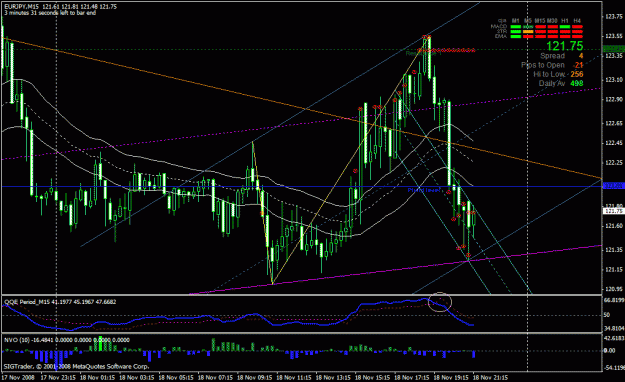
Task: Click the Hi to Low value 256
Action: pos(577,74)
